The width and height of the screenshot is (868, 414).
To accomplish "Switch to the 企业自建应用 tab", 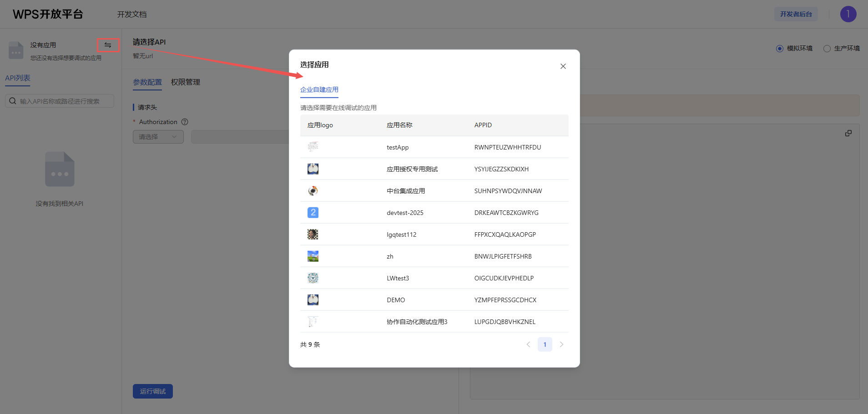I will [x=319, y=90].
